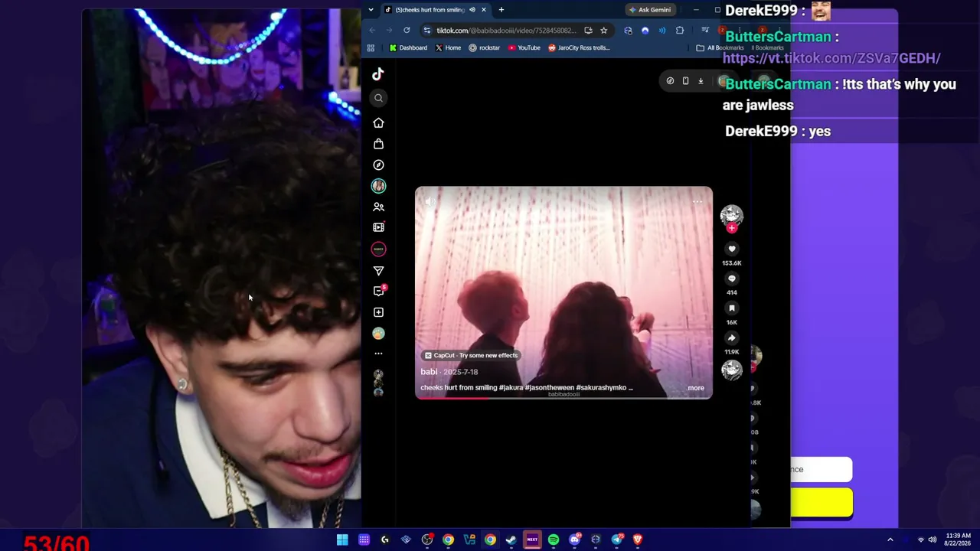The height and width of the screenshot is (551, 980).
Task: Expand caption with the more link
Action: [x=696, y=388]
